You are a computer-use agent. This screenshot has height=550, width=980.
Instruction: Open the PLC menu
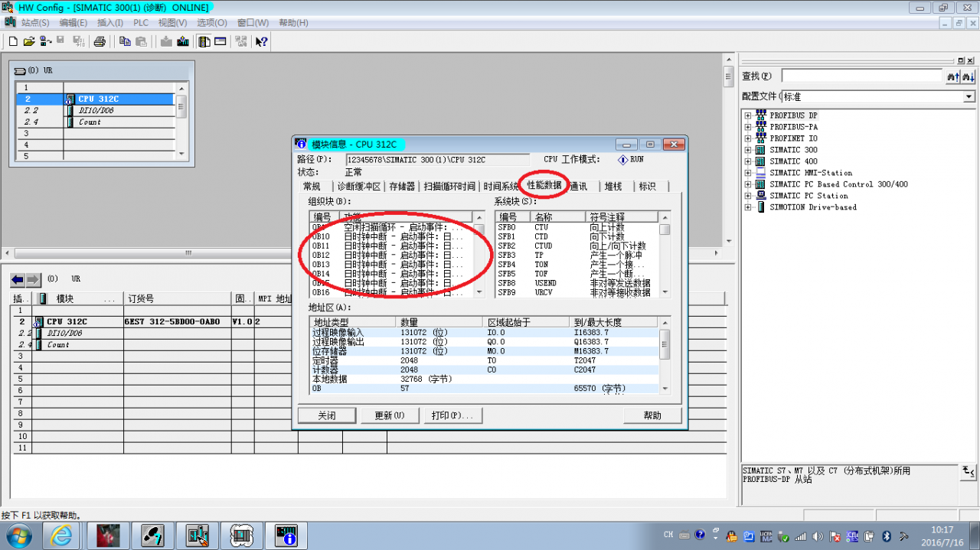tap(141, 23)
